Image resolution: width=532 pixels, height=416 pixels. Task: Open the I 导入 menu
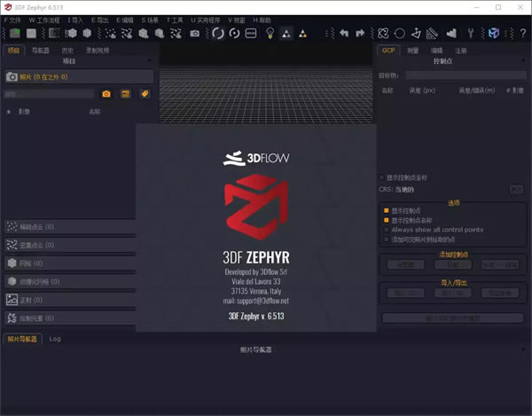point(75,20)
